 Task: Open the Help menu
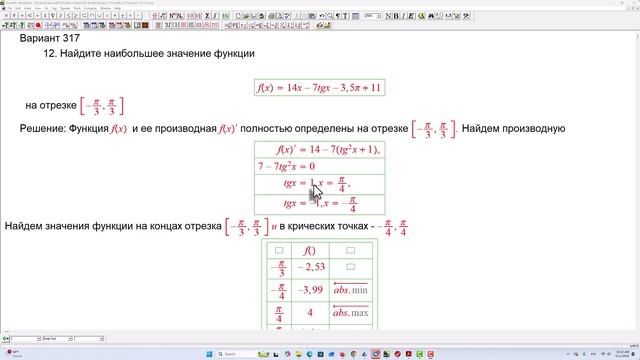pyautogui.click(x=117, y=8)
